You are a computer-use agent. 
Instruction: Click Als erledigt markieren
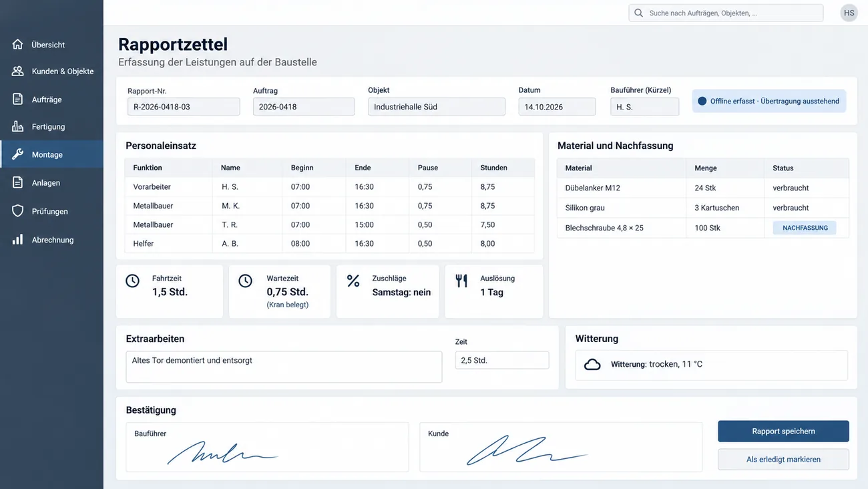(x=783, y=460)
